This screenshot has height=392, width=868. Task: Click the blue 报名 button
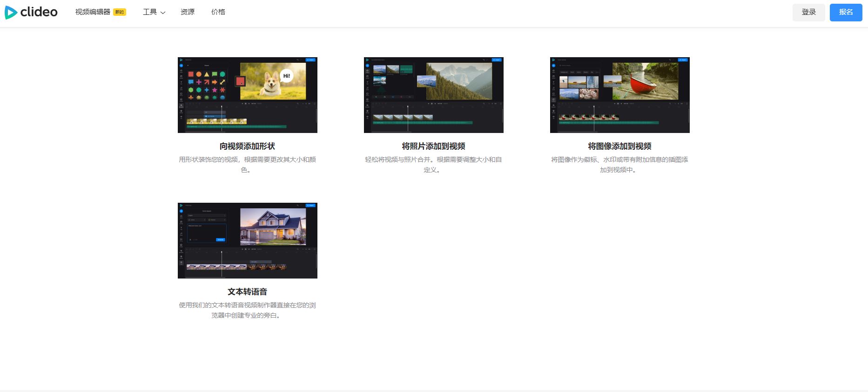846,12
